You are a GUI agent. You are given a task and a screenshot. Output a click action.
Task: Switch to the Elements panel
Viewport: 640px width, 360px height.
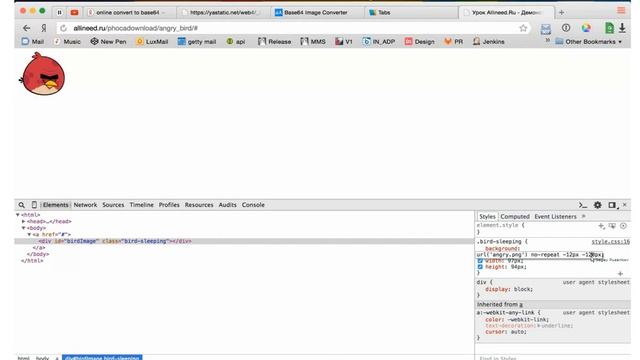56,205
